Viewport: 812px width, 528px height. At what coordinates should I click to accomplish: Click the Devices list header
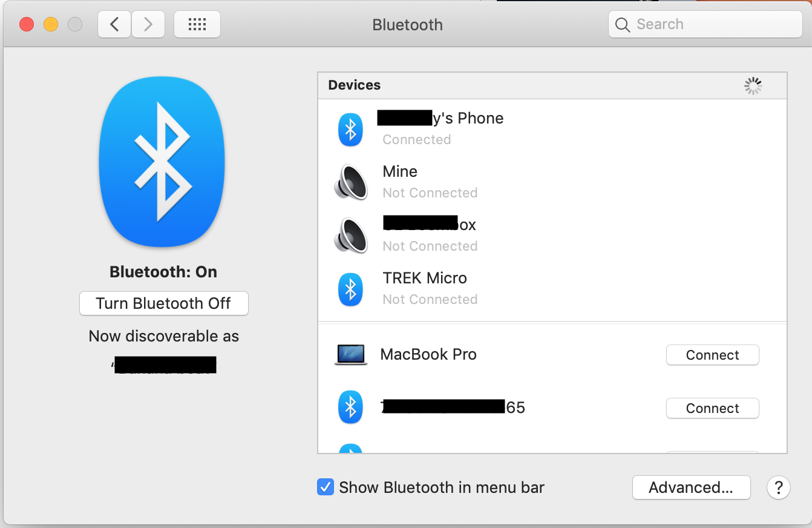point(552,85)
